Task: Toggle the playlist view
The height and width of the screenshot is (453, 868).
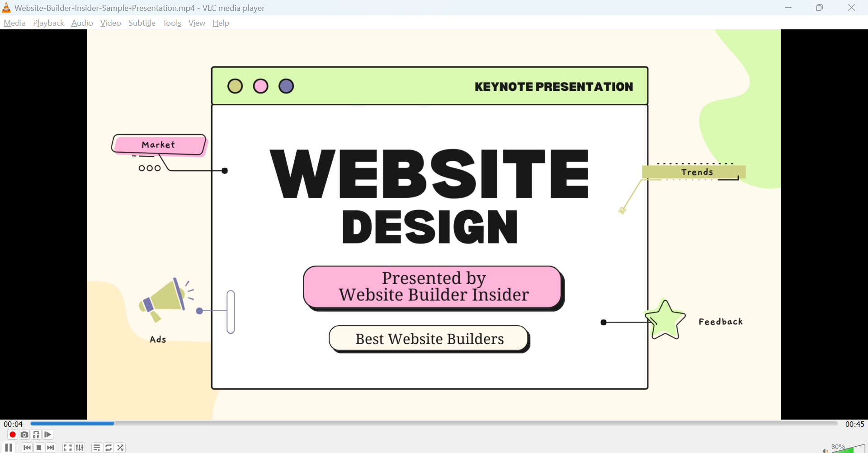Action: click(x=97, y=448)
